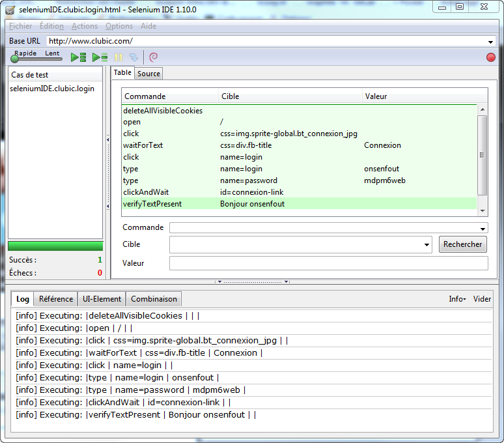The height and width of the screenshot is (443, 504).
Task: Click the Connexion value cell
Action: [x=382, y=145]
